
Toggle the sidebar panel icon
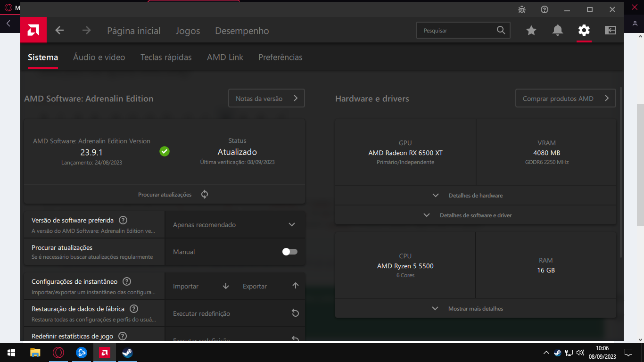[611, 30]
